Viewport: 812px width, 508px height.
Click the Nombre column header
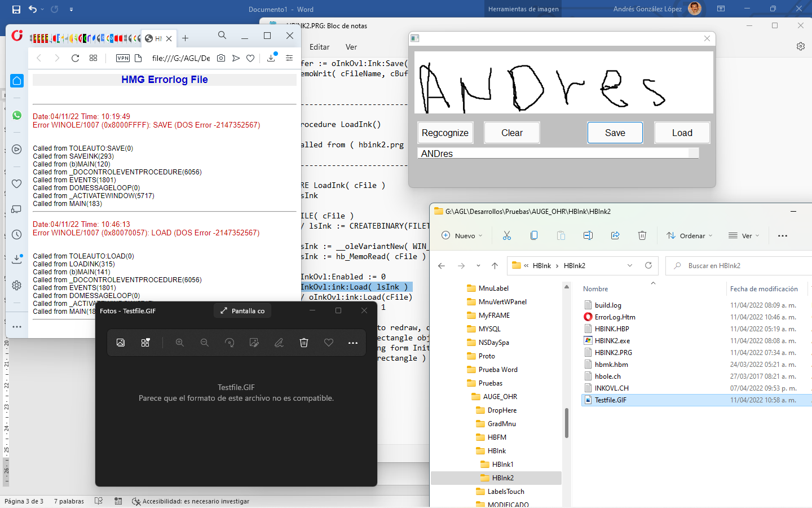(x=595, y=288)
